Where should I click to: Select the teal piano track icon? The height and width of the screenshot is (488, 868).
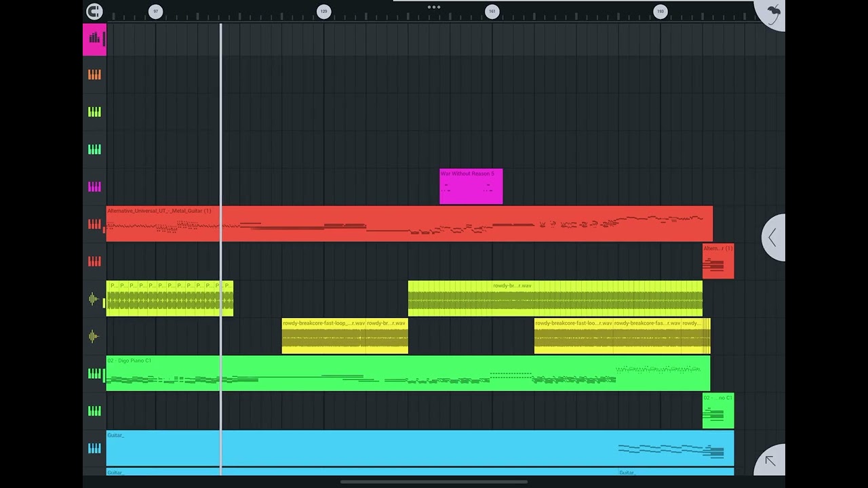[94, 150]
